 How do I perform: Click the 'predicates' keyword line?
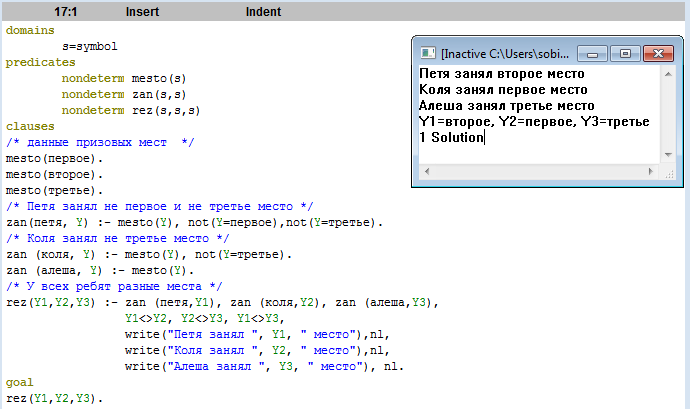pos(40,63)
